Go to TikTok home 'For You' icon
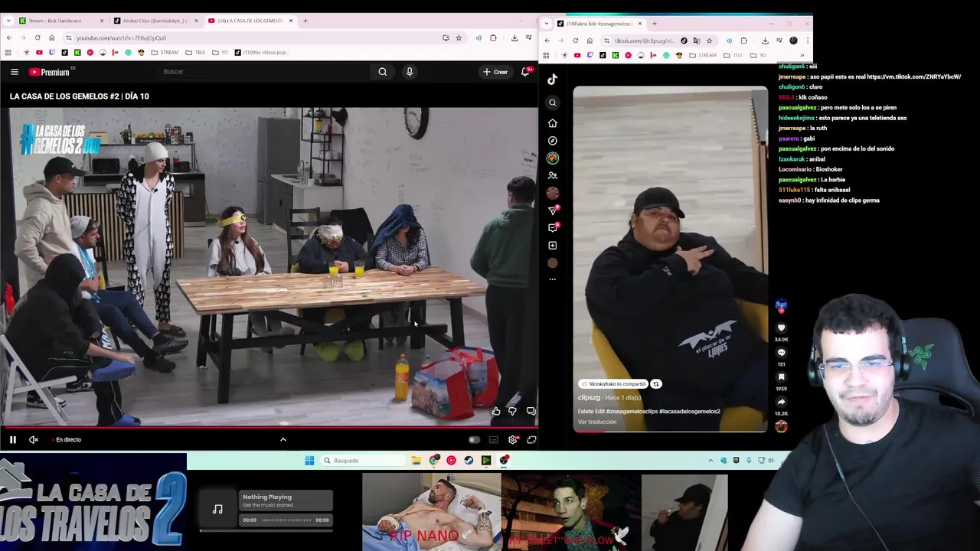The image size is (980, 551). pyautogui.click(x=553, y=123)
